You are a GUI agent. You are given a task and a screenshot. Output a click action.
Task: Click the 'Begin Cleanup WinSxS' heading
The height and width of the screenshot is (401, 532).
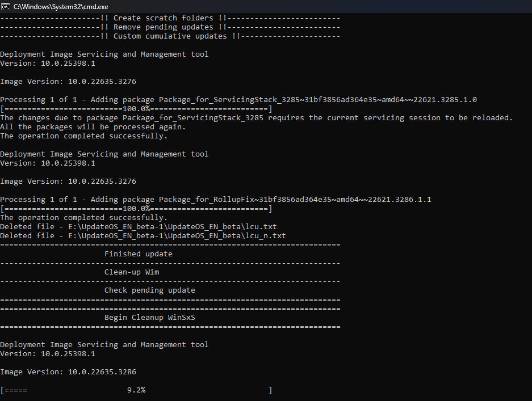coord(150,317)
